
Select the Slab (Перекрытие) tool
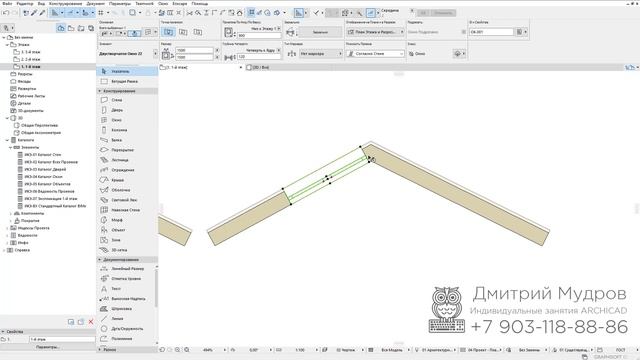click(127, 150)
